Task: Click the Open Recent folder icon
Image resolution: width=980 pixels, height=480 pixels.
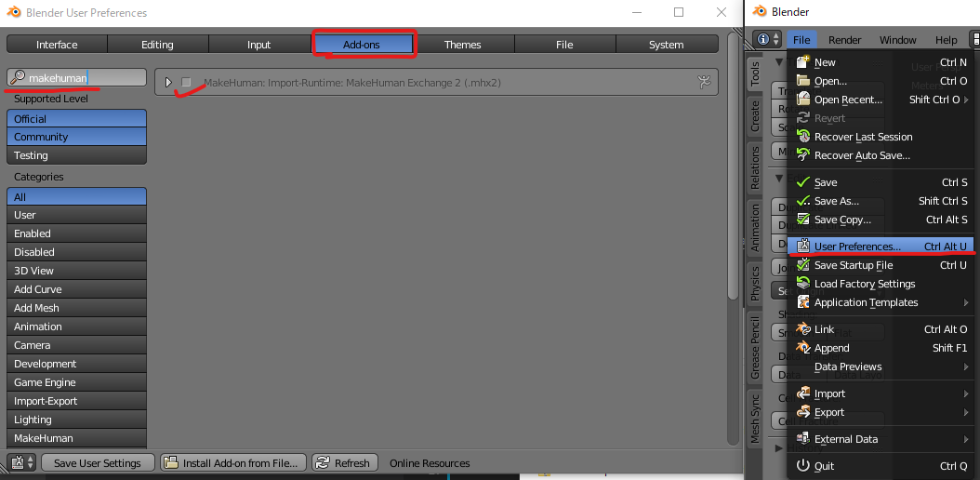Action: pos(803,100)
